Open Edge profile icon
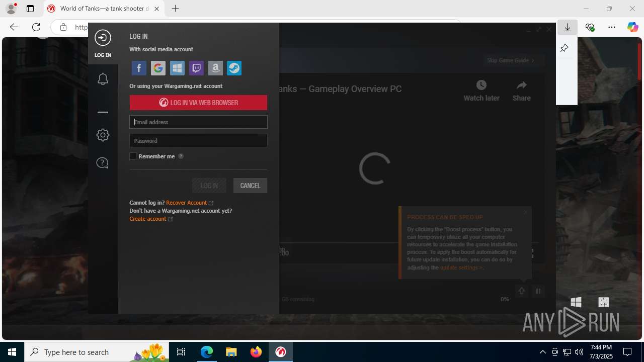644x362 pixels. click(x=11, y=9)
